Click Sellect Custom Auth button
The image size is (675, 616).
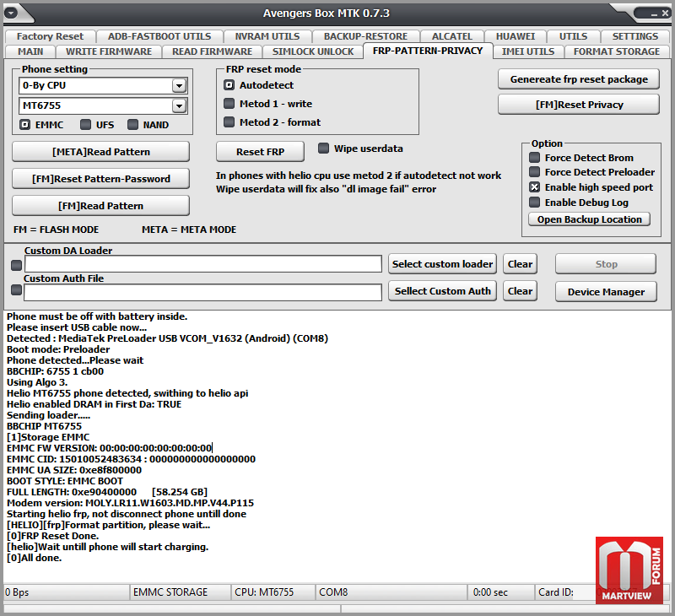[x=442, y=291]
